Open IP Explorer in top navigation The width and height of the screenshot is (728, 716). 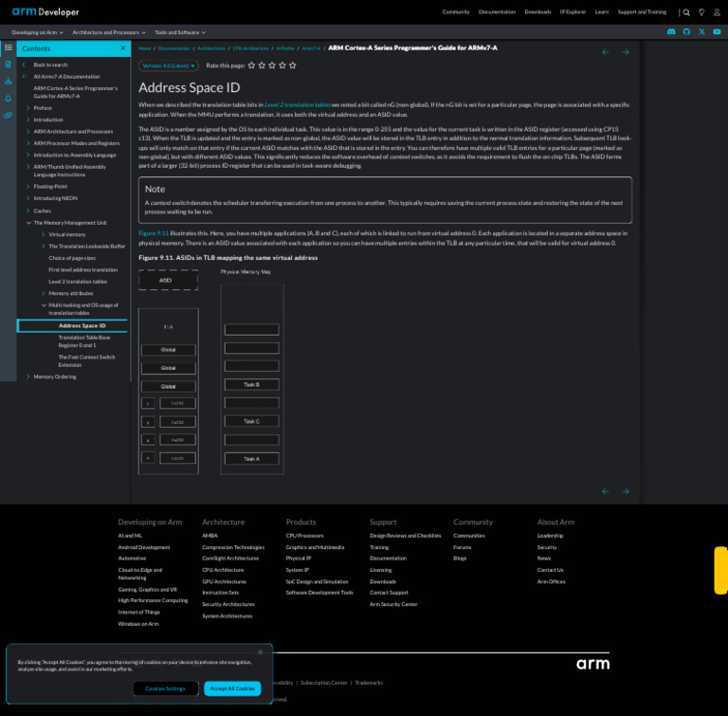[573, 12]
